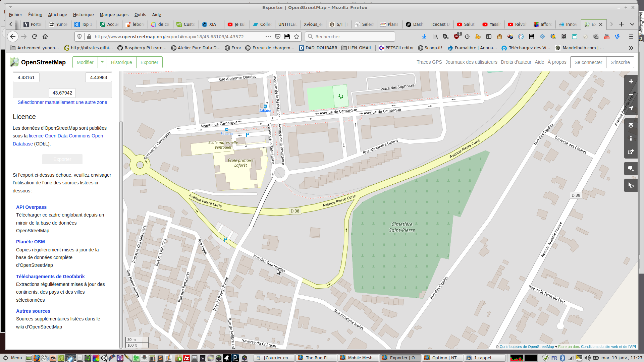Open the list all tabs dropdown
Screen dimensions: 644x362
coord(632,24)
